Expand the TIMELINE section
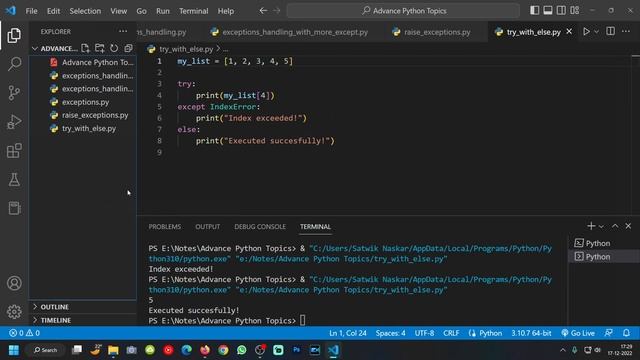640x360 pixels. (83, 320)
